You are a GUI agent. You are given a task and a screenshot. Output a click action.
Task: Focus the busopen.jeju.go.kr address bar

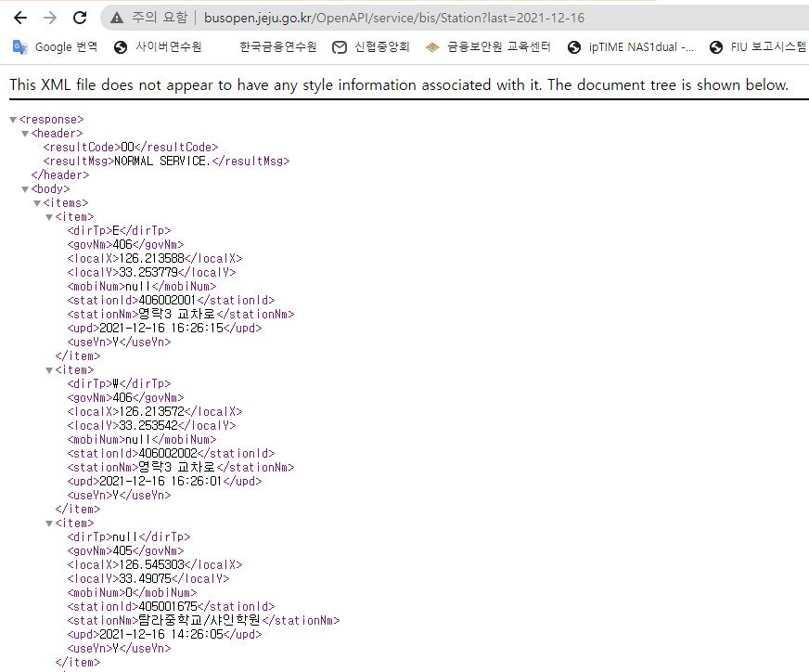click(x=393, y=18)
